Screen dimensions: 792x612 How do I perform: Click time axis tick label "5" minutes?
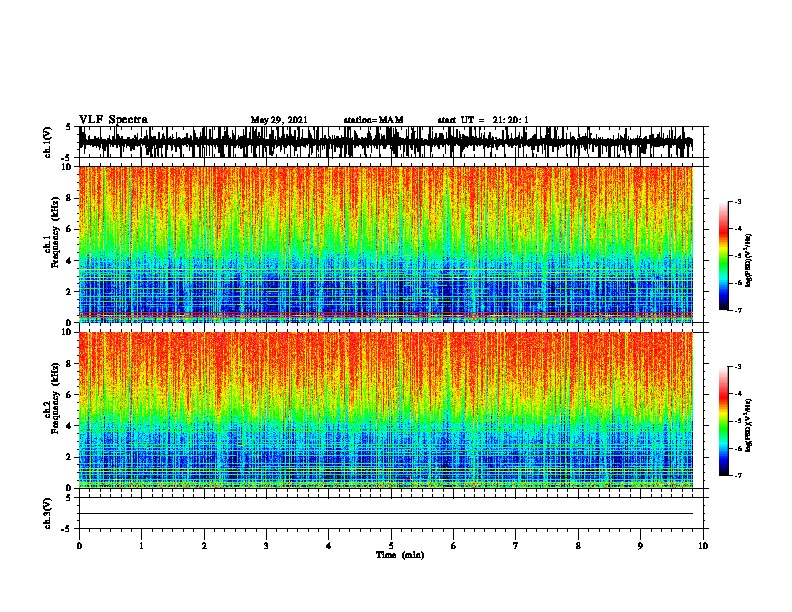point(391,546)
